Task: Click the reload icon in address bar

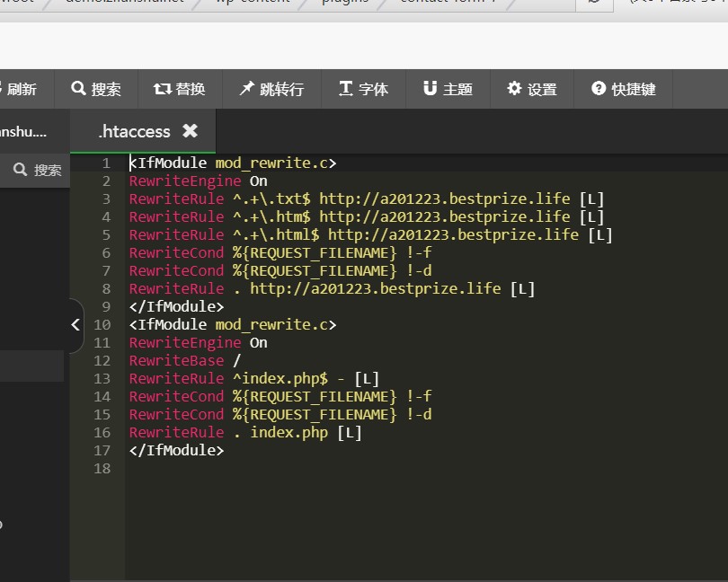Action: click(594, 3)
